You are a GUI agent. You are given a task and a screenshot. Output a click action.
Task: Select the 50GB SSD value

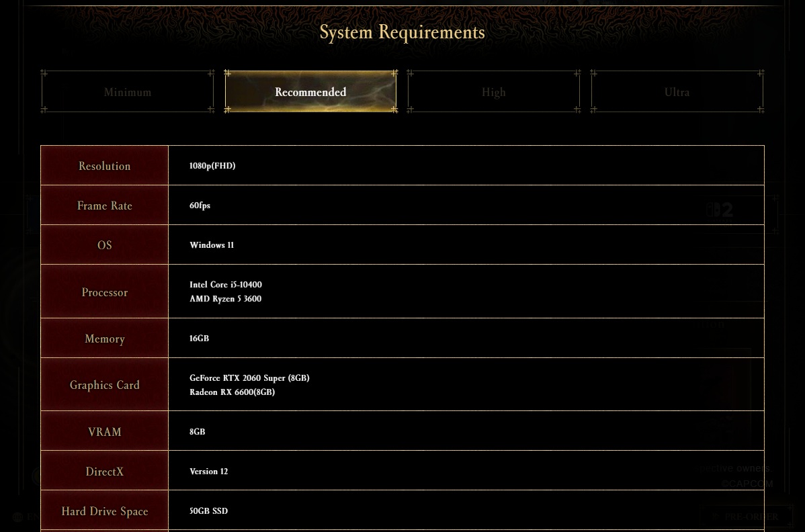click(x=208, y=511)
